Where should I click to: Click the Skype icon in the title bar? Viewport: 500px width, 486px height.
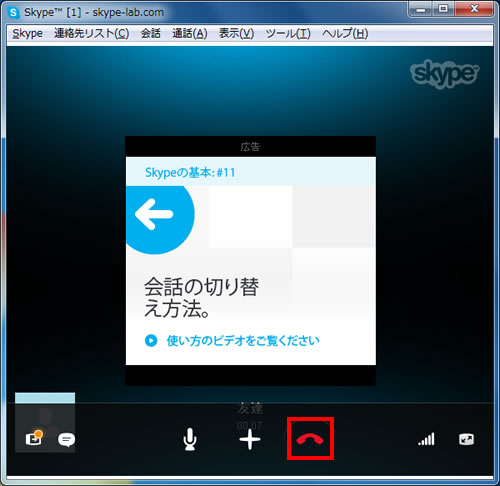point(14,13)
